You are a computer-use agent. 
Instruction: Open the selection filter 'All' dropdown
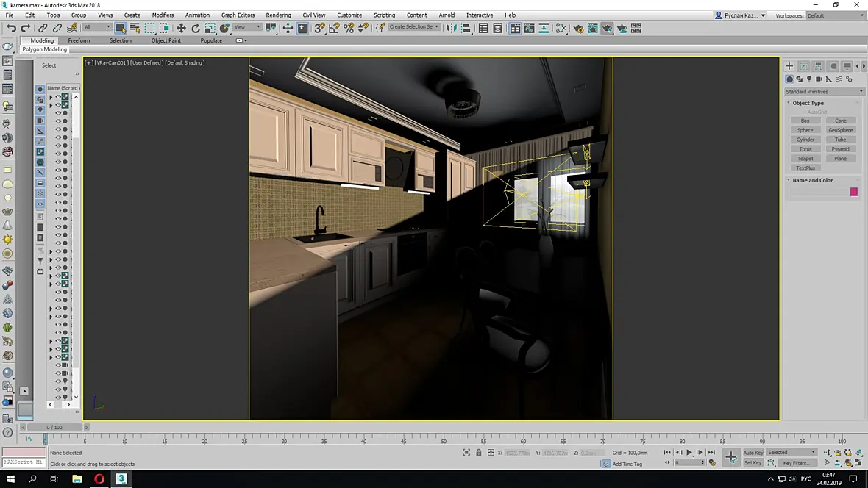[x=97, y=27]
